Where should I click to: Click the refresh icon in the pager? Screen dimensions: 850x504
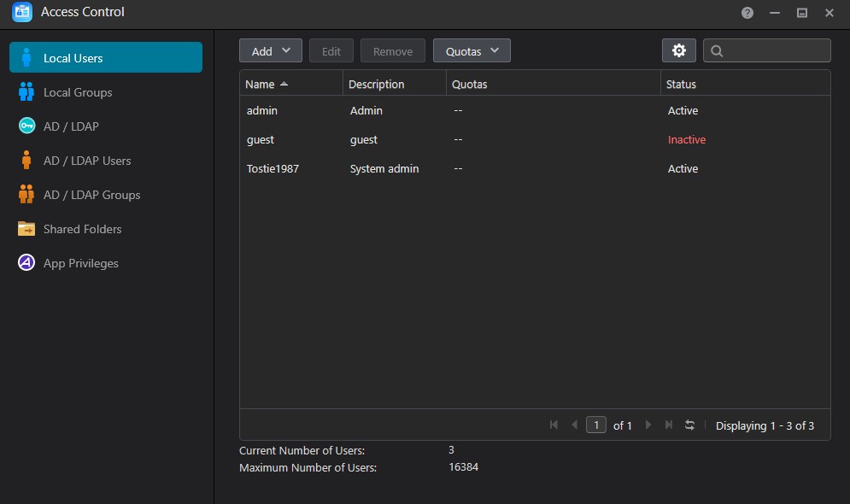point(689,425)
